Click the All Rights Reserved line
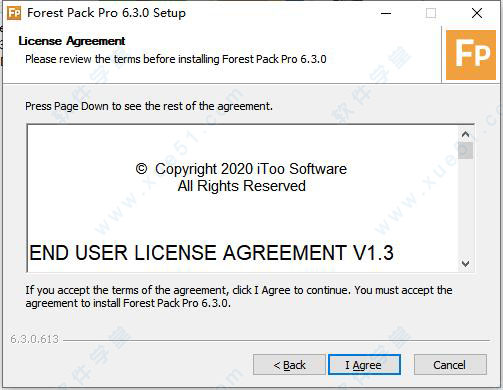 coord(242,186)
